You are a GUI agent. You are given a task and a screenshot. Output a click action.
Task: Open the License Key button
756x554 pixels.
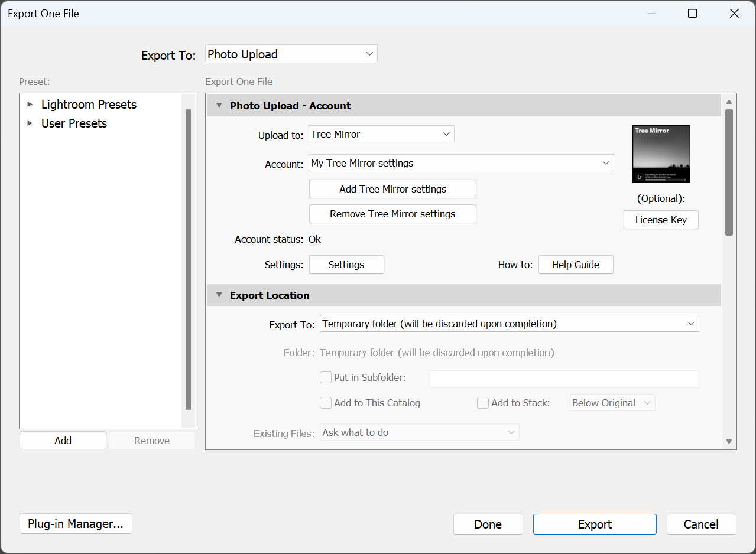661,220
